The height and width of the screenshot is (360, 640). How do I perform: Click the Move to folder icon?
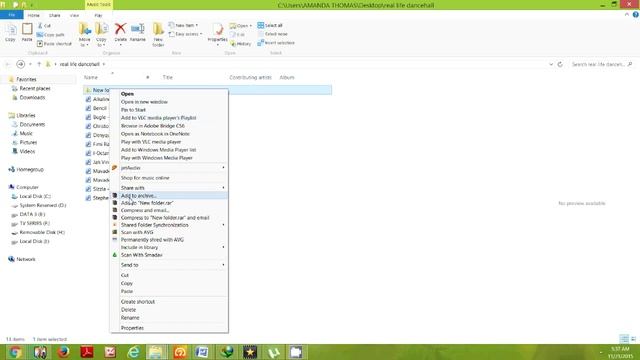click(85, 30)
